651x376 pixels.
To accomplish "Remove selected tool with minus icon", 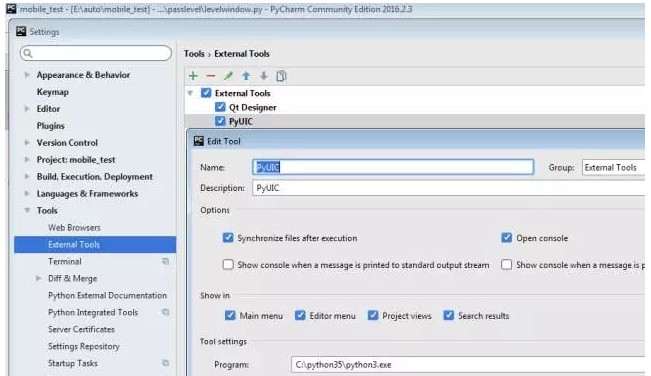I will pyautogui.click(x=210, y=76).
